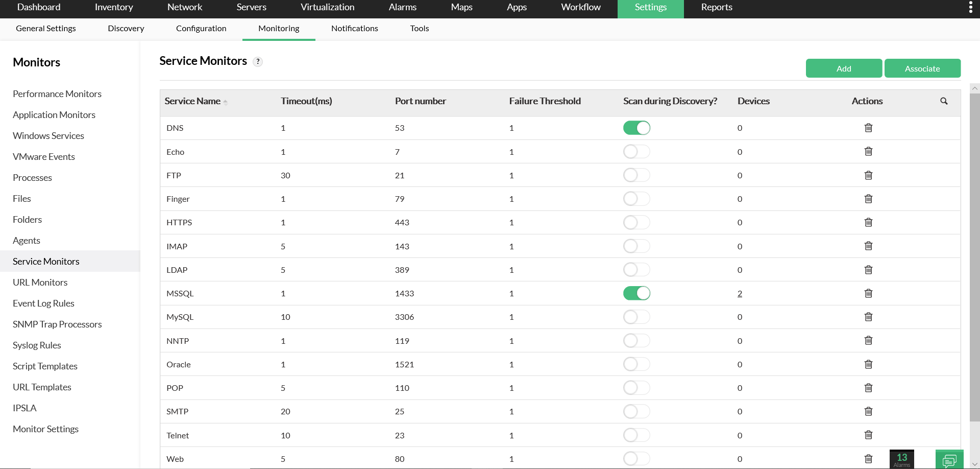
Task: Delete the Telnet service monitor
Action: 868,435
